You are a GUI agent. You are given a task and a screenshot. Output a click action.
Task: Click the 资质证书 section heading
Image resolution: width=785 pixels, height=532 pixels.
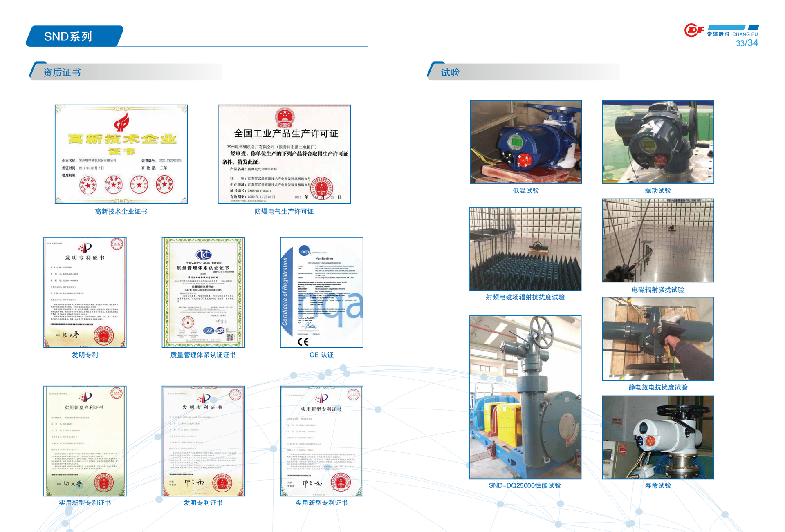62,72
